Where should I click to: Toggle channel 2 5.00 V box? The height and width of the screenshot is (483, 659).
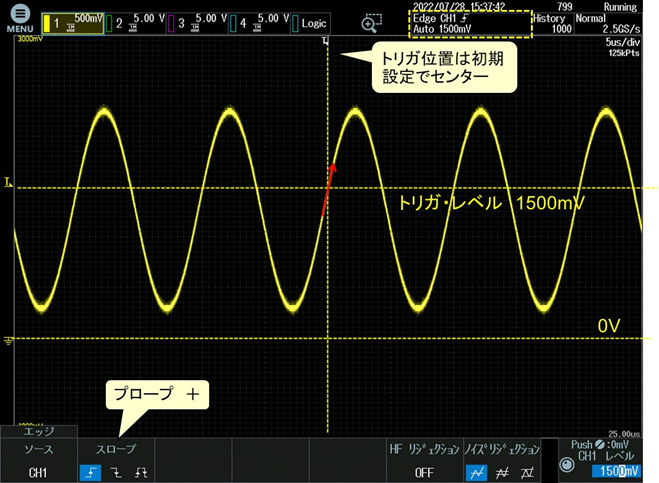coord(135,24)
